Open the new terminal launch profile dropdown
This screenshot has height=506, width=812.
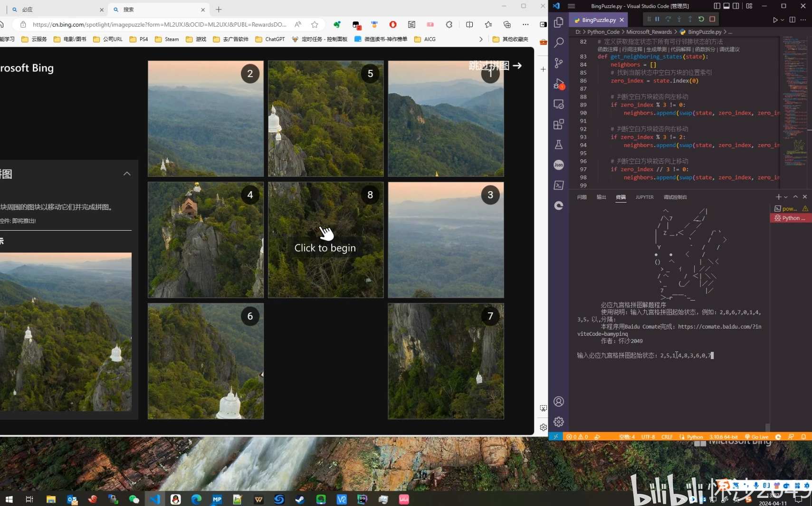(786, 197)
